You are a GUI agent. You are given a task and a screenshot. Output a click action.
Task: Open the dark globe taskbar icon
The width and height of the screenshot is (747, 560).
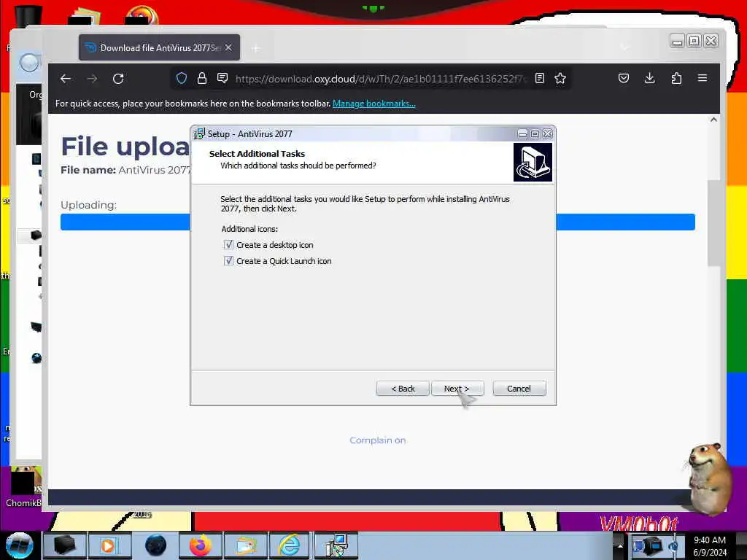(155, 545)
